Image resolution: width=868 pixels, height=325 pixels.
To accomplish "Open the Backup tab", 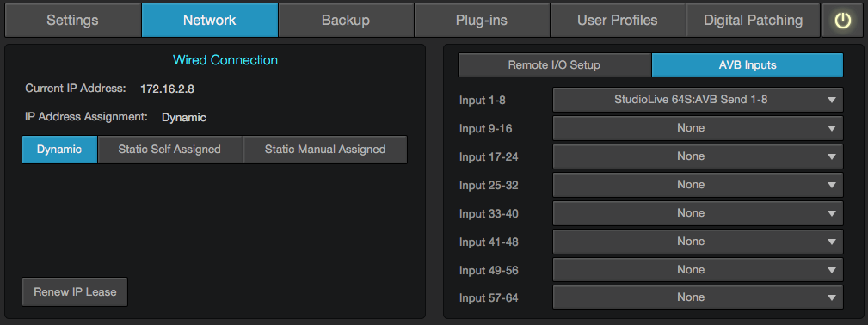I will pos(346,21).
